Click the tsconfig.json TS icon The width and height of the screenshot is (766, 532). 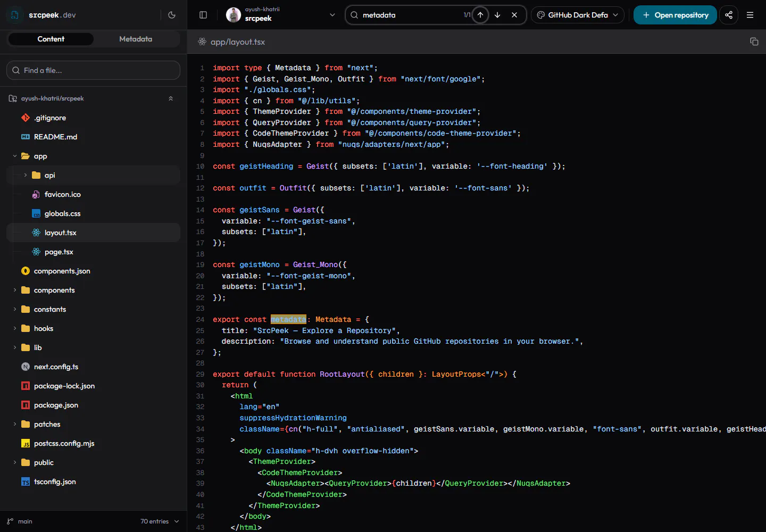[26, 481]
